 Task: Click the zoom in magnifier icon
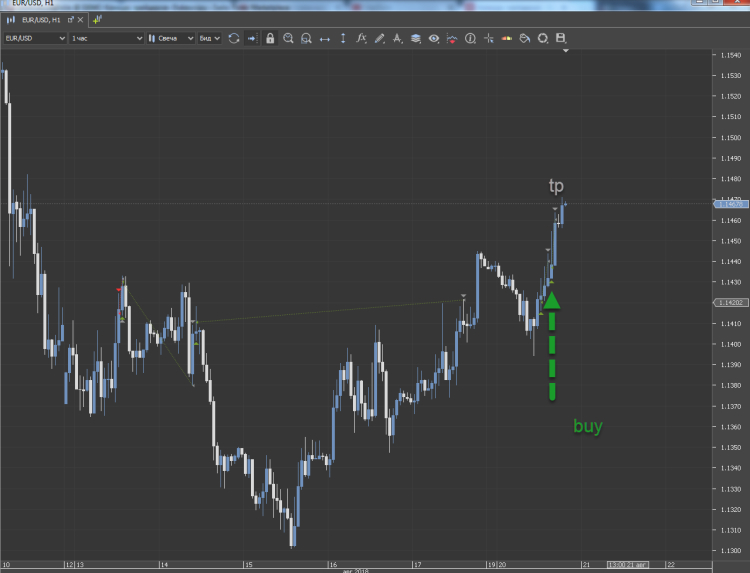click(x=288, y=38)
